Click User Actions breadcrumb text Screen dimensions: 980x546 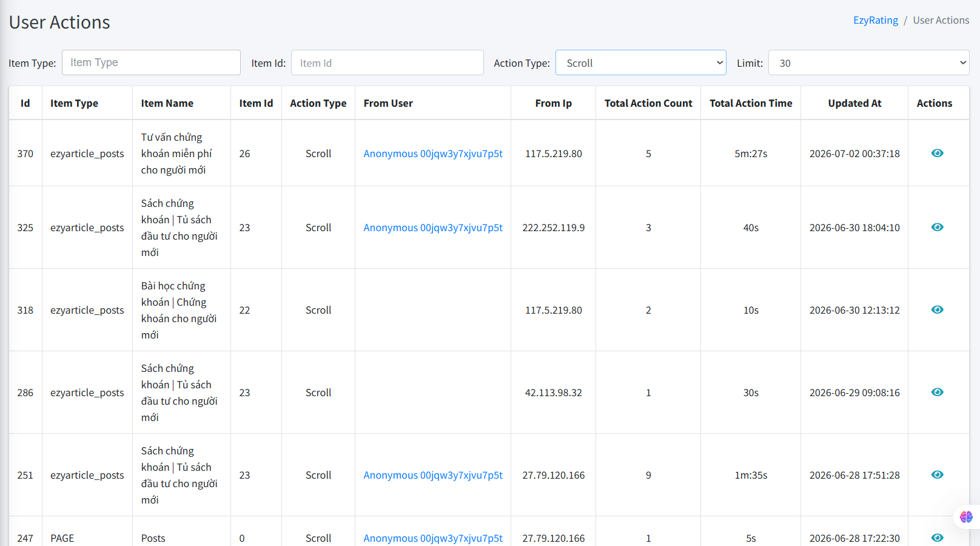tap(941, 20)
